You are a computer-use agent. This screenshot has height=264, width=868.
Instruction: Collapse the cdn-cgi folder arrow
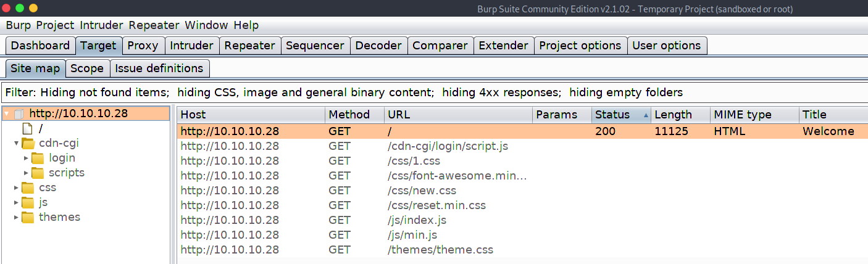click(16, 144)
